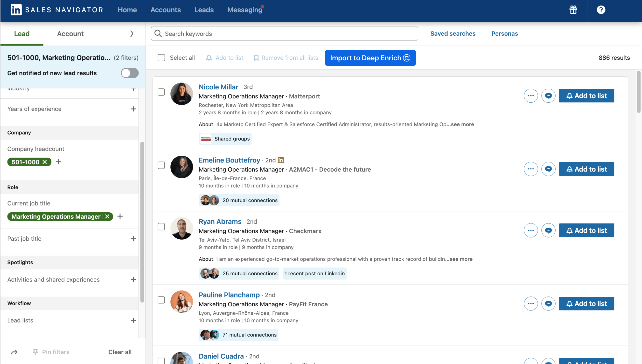Viewport: 642px width, 364px height.
Task: Open Pauline Planchamp's profile photo
Action: click(x=181, y=302)
